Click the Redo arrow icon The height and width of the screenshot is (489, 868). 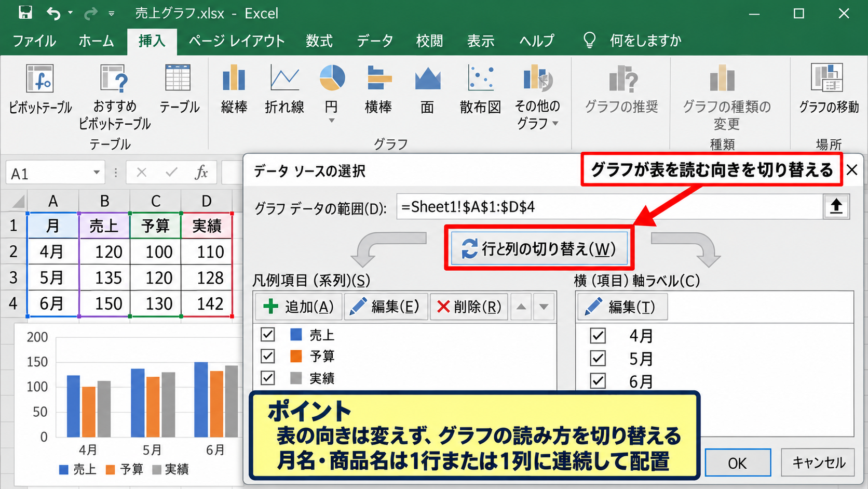[90, 13]
